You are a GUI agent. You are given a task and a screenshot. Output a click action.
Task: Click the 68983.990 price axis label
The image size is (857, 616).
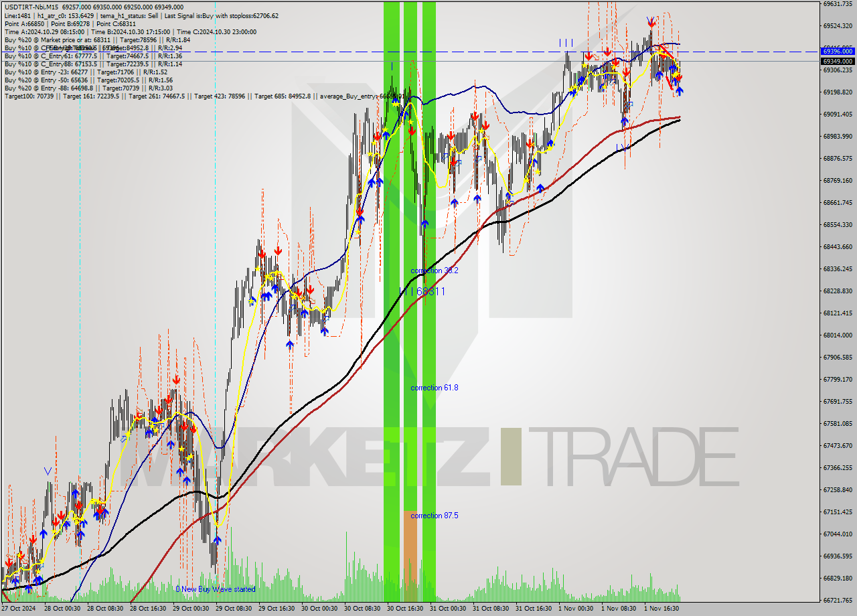pyautogui.click(x=838, y=136)
